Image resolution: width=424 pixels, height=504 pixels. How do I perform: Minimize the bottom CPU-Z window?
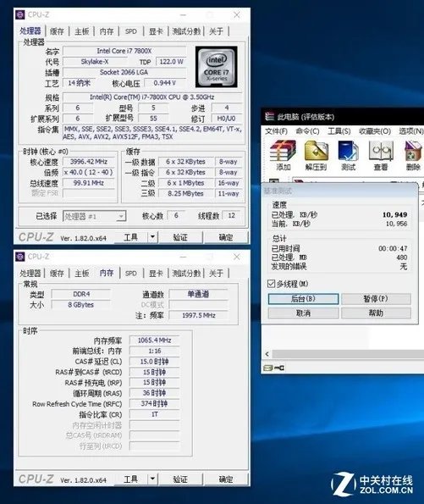(183, 257)
